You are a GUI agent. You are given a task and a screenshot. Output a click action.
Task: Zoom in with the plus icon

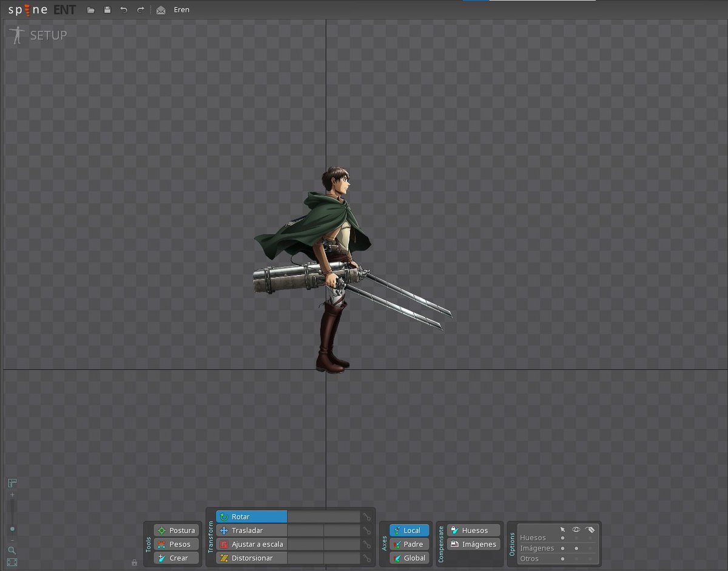(x=12, y=495)
